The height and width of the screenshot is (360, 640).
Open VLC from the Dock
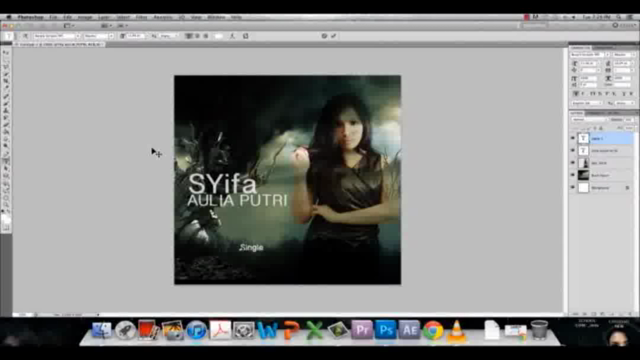point(456,330)
